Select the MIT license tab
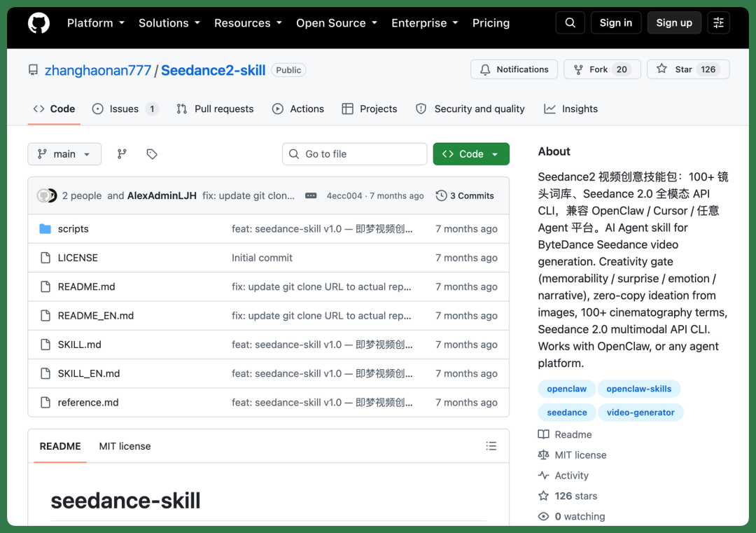 pos(125,446)
